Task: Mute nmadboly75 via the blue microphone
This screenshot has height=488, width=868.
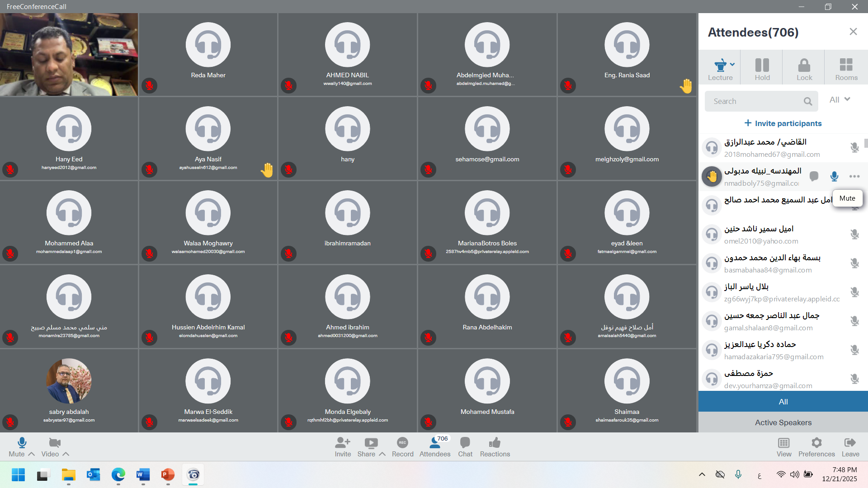Action: (834, 176)
